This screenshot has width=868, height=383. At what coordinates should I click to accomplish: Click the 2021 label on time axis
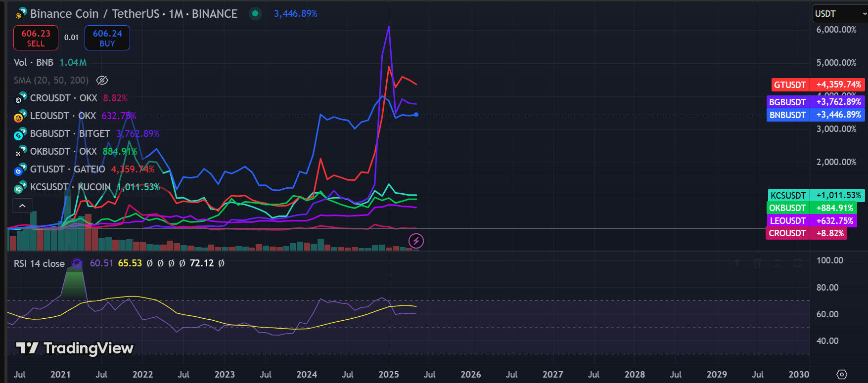coord(60,375)
